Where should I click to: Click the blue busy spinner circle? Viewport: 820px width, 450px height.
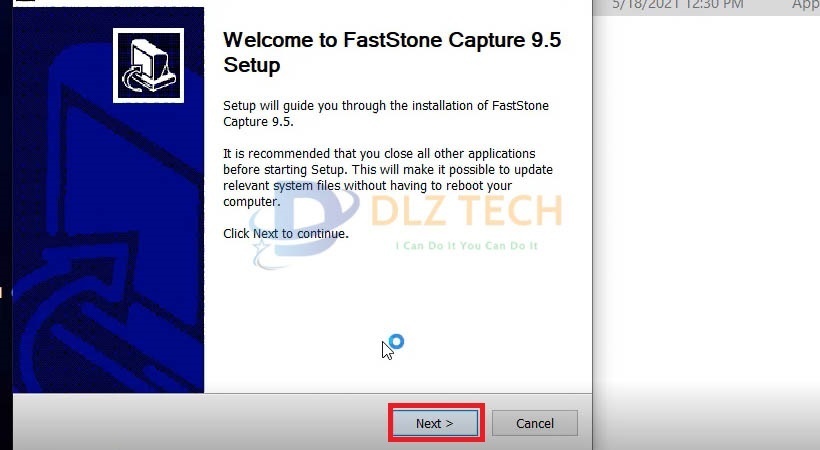(396, 342)
